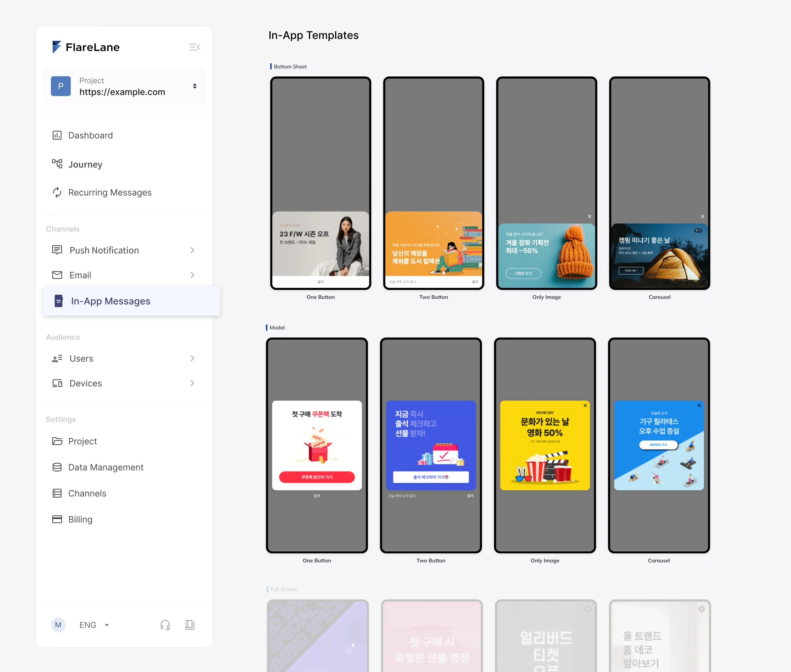Click the M user avatar
The width and height of the screenshot is (791, 672).
pyautogui.click(x=58, y=625)
